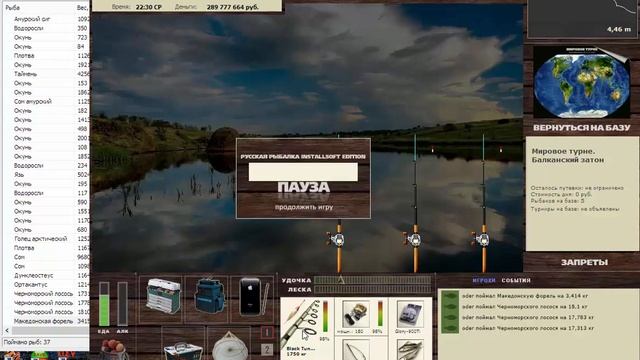
Task: Click the УДОЧКА tension indicator bar
Action: (372, 280)
